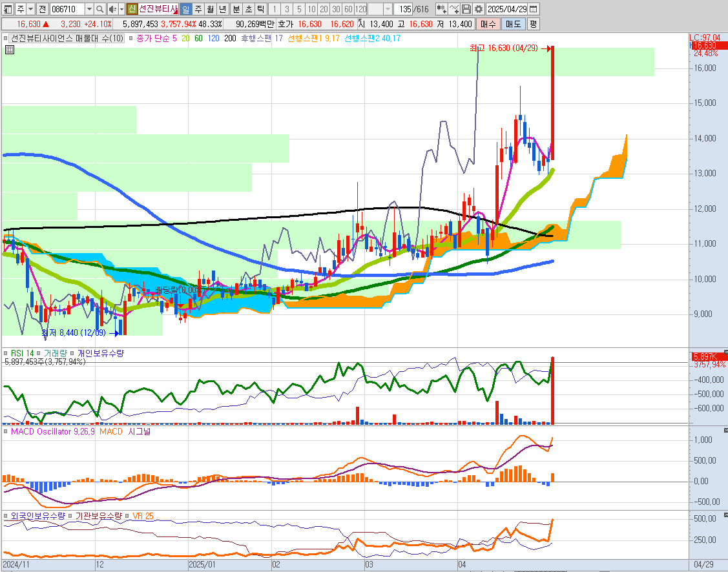The image size is (728, 572).
Task: Switch to 틱 tick chart period
Action: point(260,9)
